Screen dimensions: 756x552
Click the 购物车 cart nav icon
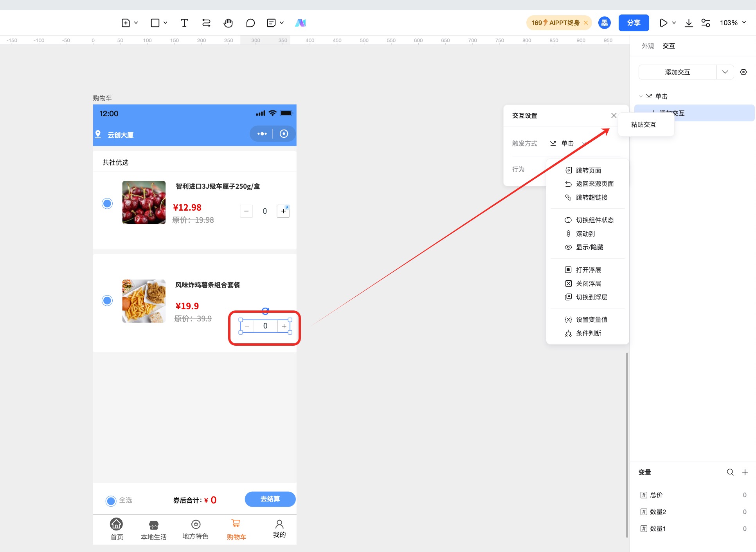click(x=236, y=523)
